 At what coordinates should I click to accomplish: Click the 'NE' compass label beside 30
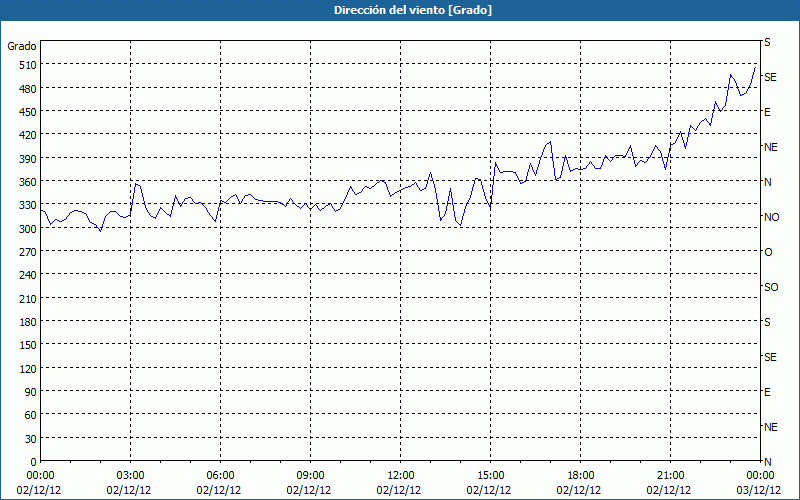coord(770,428)
